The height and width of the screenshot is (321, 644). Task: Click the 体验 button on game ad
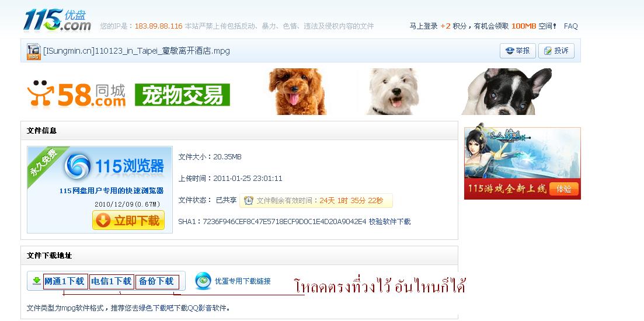[563, 189]
